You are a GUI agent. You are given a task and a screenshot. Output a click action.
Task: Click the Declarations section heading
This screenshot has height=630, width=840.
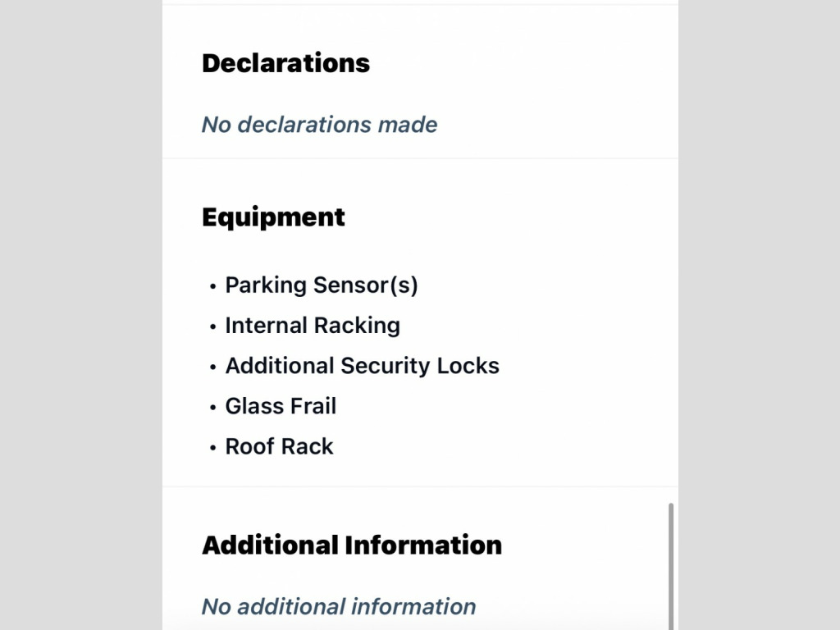tap(285, 63)
